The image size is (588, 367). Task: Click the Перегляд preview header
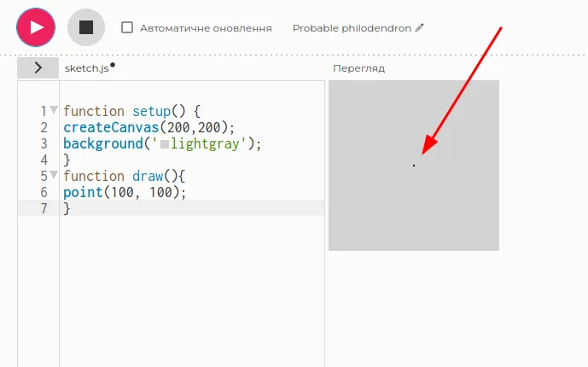coord(358,68)
